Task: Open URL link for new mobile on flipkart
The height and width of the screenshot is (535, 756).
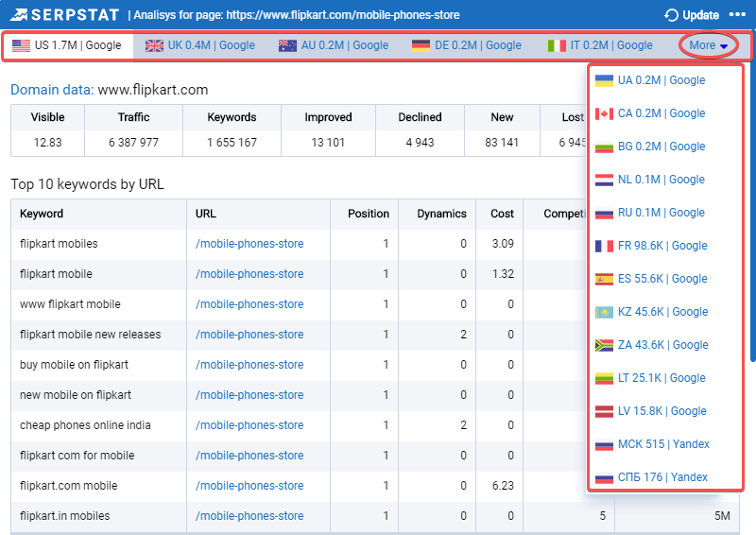Action: point(249,395)
